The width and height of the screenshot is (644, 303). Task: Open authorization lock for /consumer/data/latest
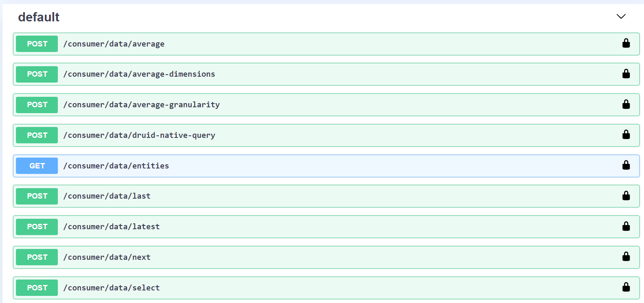click(626, 226)
